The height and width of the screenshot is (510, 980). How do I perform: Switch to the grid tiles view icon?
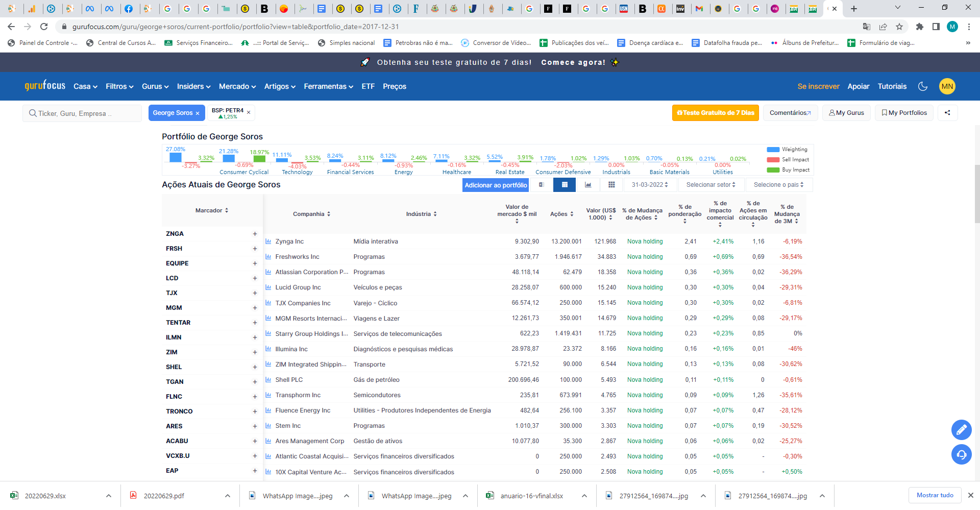click(x=611, y=185)
